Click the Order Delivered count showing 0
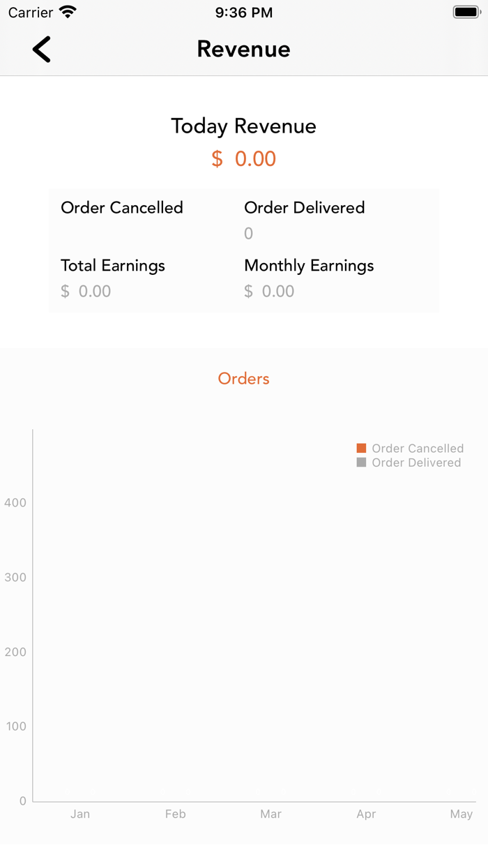The height and width of the screenshot is (868, 488). (x=248, y=234)
